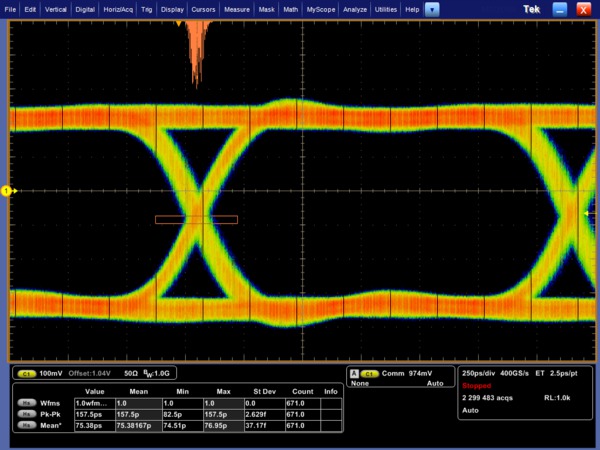600x450 pixels.
Task: Click the trigger level marker on right edge
Action: point(587,213)
